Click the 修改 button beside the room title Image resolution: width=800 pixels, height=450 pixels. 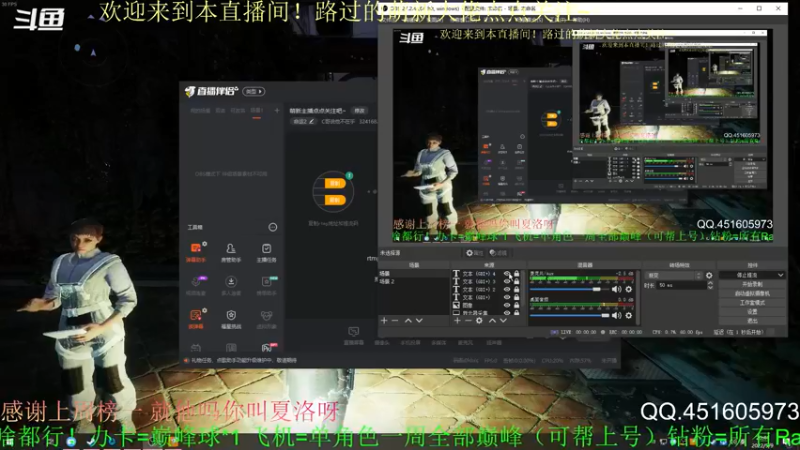coord(360,111)
